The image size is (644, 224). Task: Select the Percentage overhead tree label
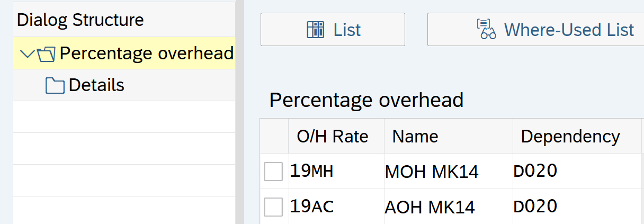146,53
